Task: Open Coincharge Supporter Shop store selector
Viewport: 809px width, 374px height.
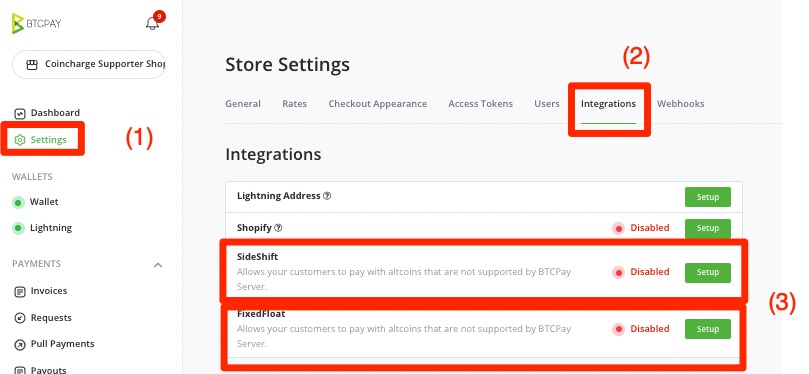Action: click(88, 64)
